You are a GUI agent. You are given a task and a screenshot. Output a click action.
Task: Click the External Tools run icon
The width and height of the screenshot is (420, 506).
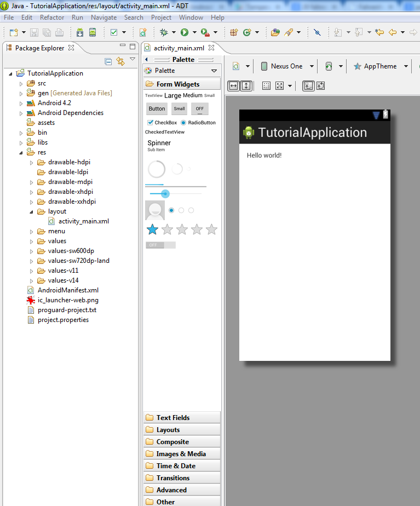point(205,32)
